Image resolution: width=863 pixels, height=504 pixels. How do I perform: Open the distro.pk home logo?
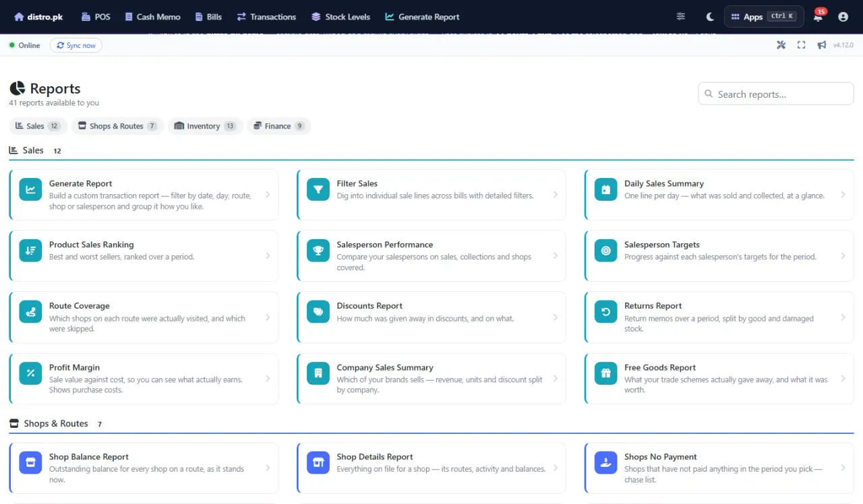[x=38, y=17]
